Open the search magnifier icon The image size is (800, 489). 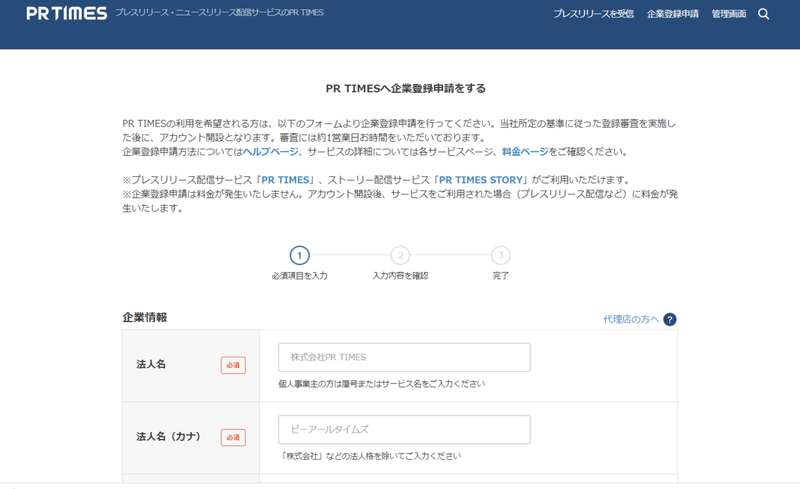(763, 14)
